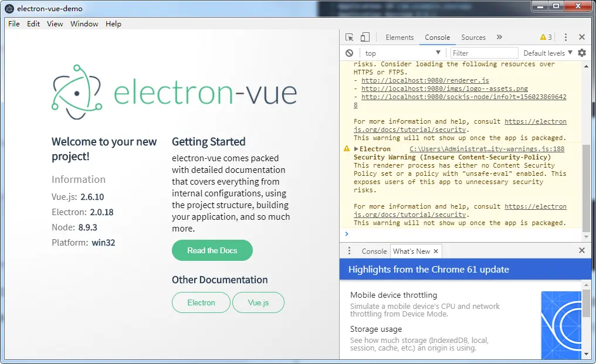The height and width of the screenshot is (364, 596).
Task: Open the Edit menu
Action: (x=33, y=23)
